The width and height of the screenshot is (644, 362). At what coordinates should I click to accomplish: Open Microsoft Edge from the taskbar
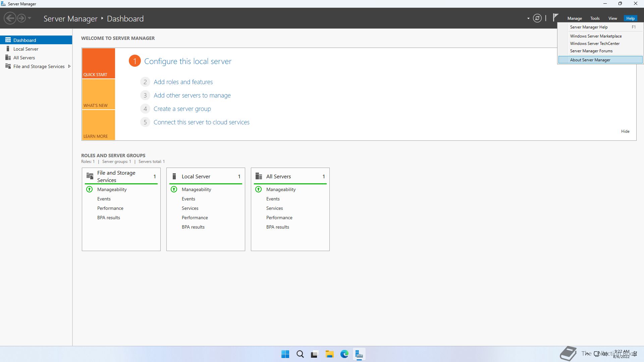coord(344,354)
